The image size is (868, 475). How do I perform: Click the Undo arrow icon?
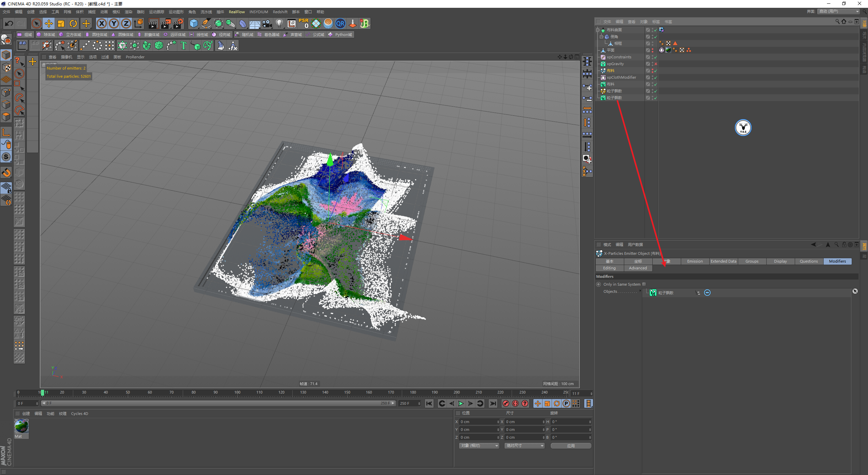pyautogui.click(x=9, y=23)
